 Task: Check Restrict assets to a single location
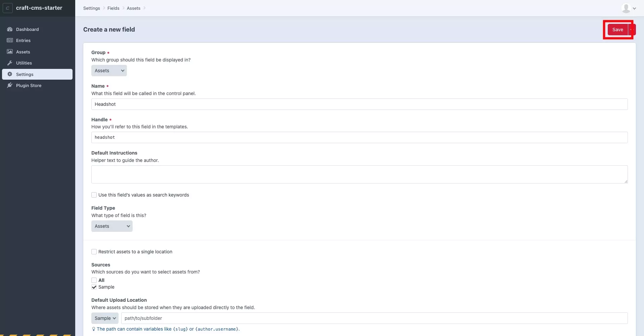click(x=94, y=252)
